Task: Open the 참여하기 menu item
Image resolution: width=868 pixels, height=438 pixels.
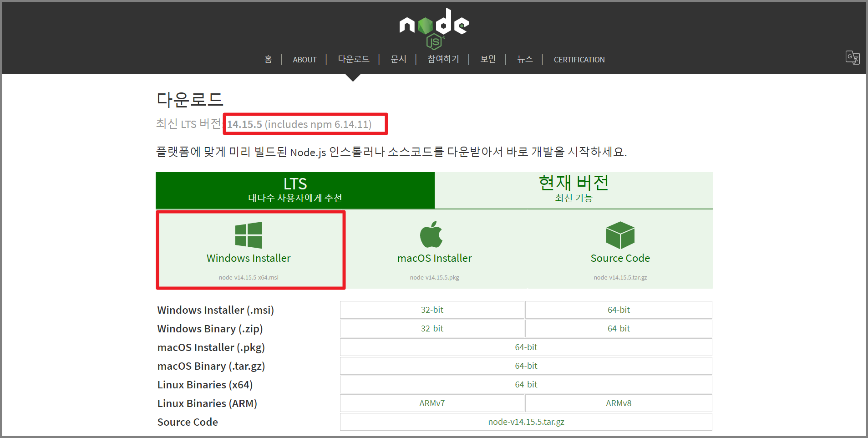Action: [x=443, y=59]
